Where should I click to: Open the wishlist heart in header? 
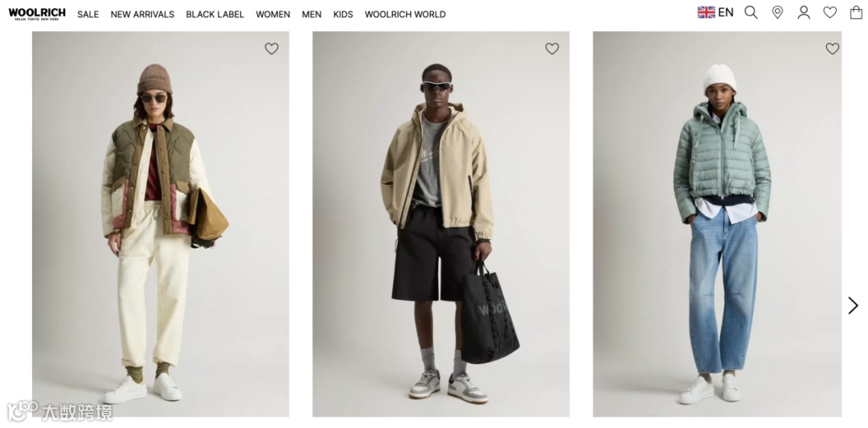(x=829, y=12)
